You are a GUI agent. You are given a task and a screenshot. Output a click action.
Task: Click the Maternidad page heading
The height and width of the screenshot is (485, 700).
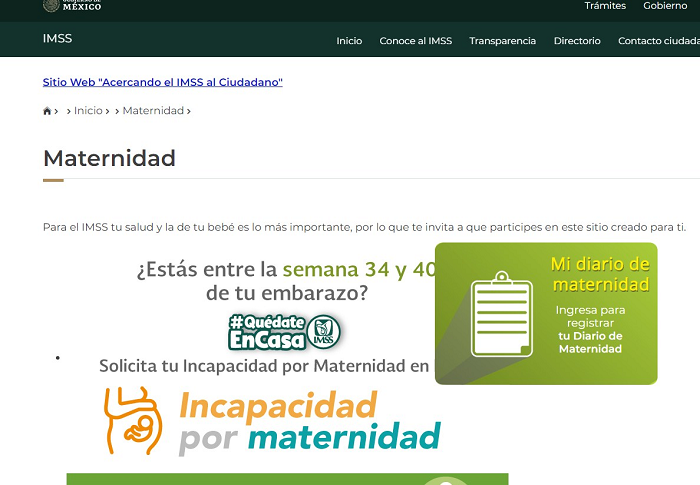109,158
